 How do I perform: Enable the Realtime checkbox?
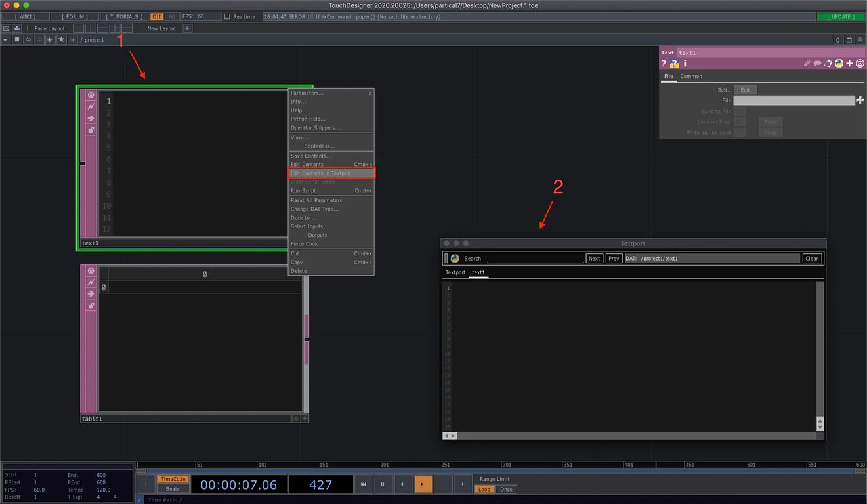click(x=227, y=16)
